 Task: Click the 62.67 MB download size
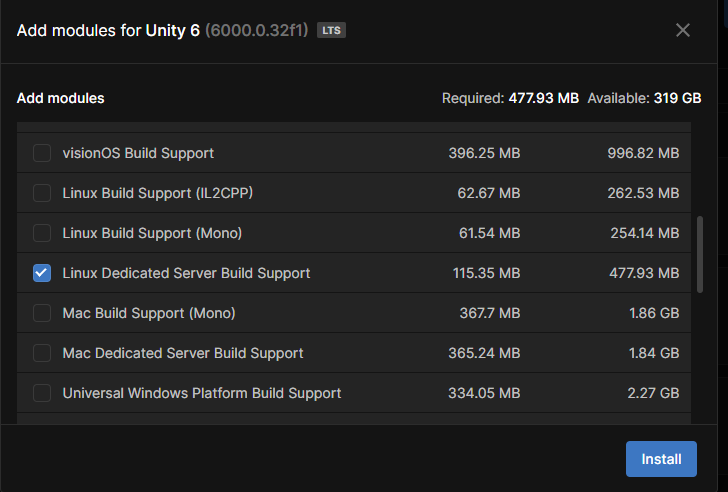pos(489,193)
